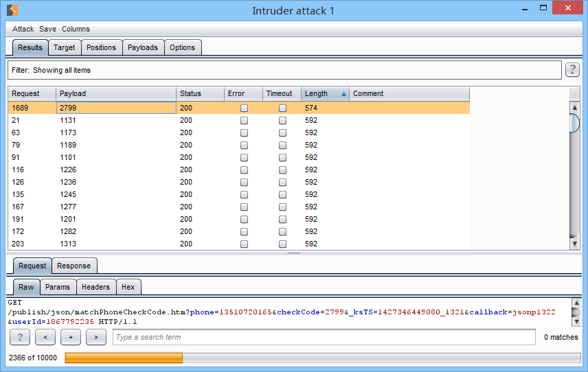Open the Save menu
Screen dimensions: 588x372
click(x=47, y=29)
